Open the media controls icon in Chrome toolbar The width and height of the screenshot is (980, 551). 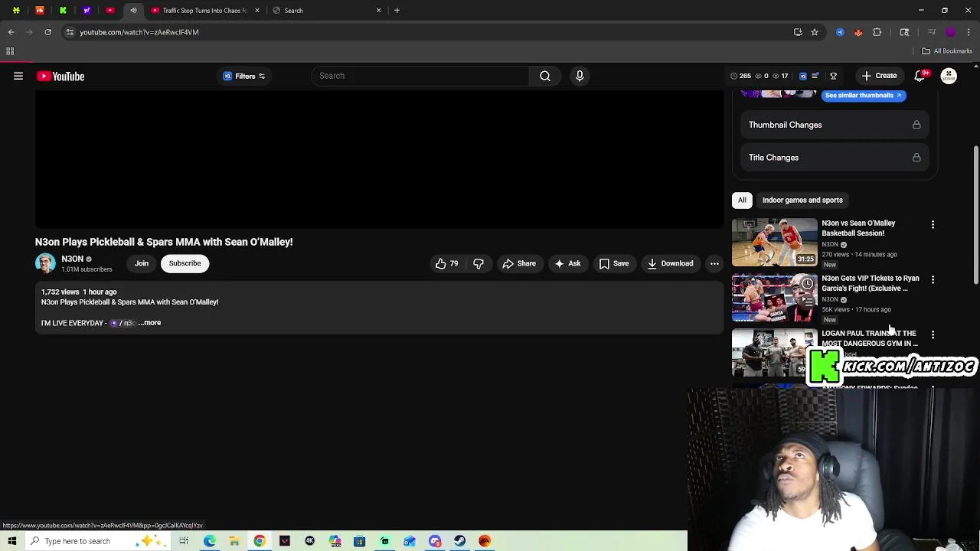pyautogui.click(x=932, y=32)
